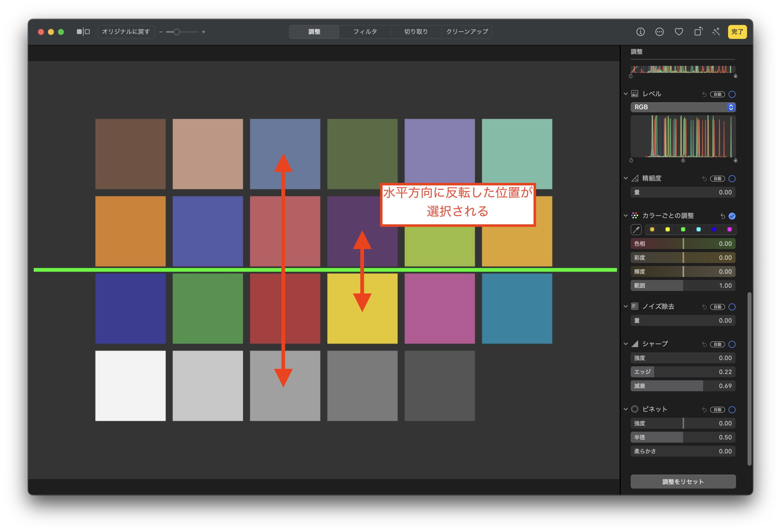Click the 彩度 slider bar

pyautogui.click(x=683, y=258)
